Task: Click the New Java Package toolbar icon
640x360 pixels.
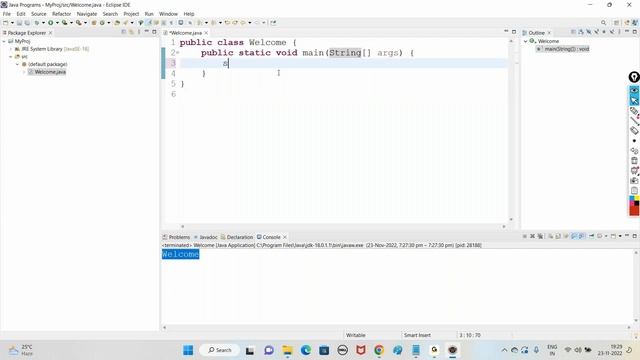Action: point(94,23)
